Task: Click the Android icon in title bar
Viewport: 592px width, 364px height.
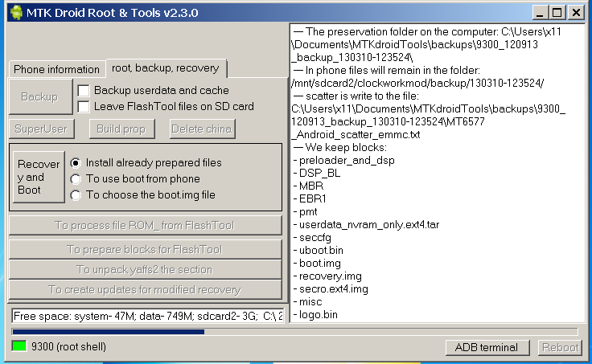Action: [x=16, y=12]
